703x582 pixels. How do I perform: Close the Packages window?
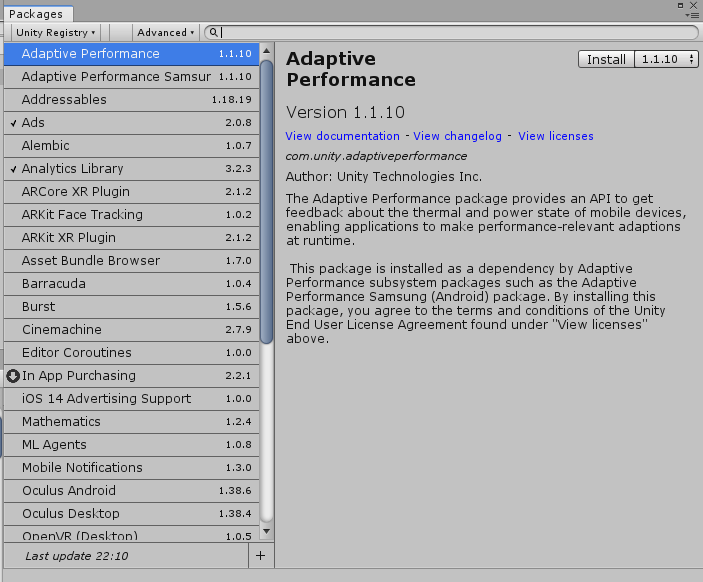[694, 5]
